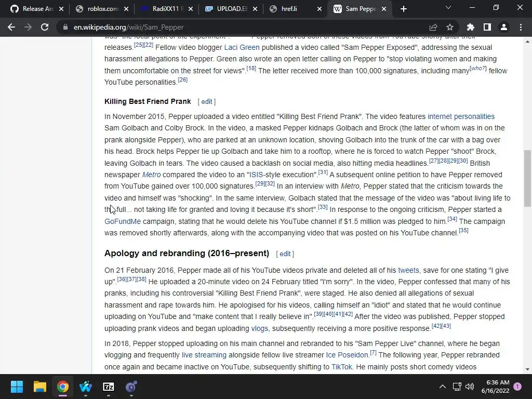Screen dimensions: 532x399
Task: Click the address bar URL
Action: pyautogui.click(x=129, y=27)
